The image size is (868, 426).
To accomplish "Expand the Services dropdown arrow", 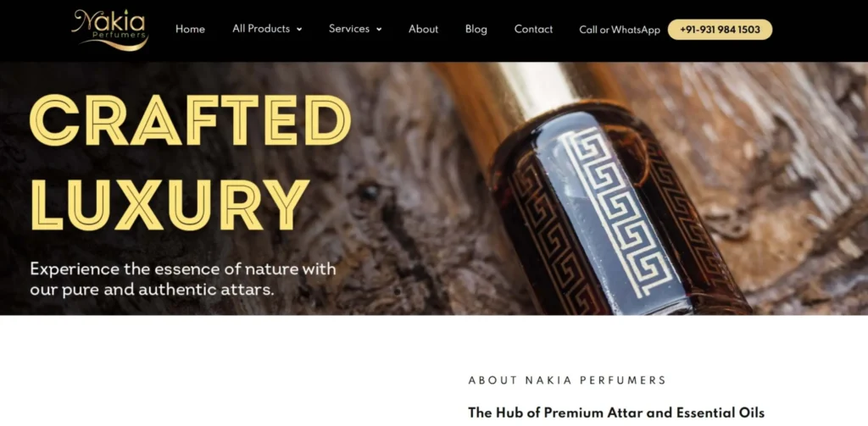I will [x=379, y=30].
